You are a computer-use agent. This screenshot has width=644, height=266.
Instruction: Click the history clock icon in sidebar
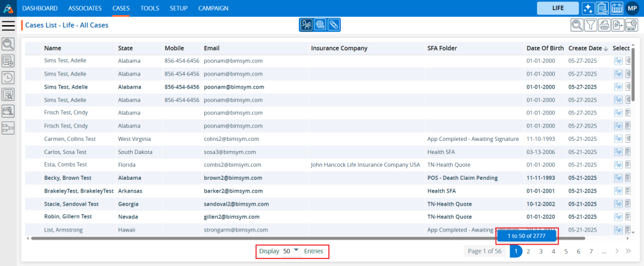click(8, 77)
